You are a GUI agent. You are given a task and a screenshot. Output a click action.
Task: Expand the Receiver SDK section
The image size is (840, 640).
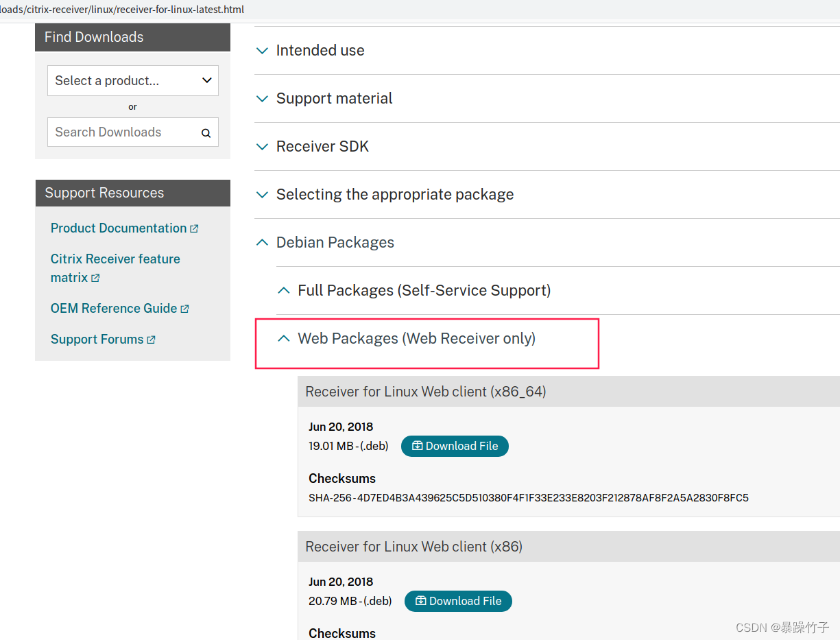point(322,146)
